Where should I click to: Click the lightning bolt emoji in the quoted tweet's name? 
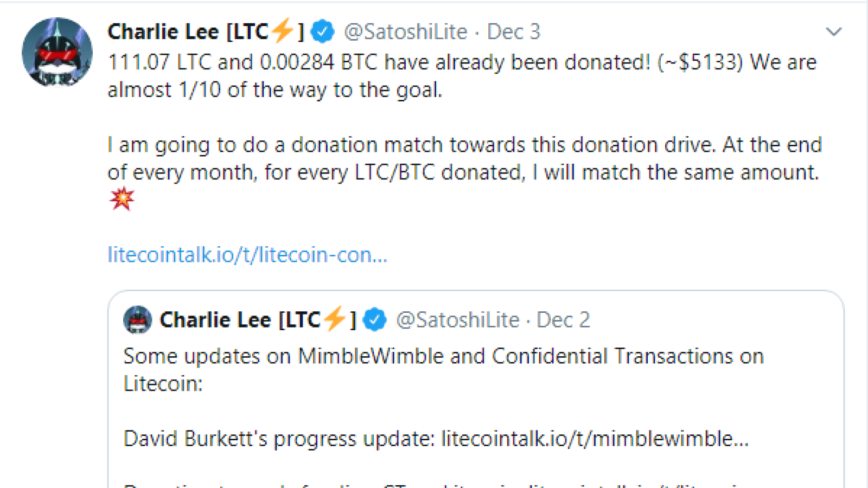click(x=335, y=318)
